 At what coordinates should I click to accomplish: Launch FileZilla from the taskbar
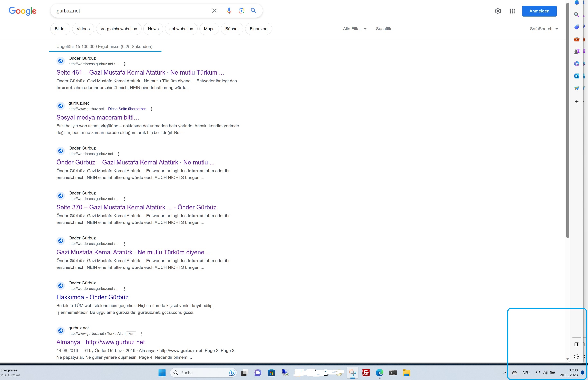click(366, 373)
